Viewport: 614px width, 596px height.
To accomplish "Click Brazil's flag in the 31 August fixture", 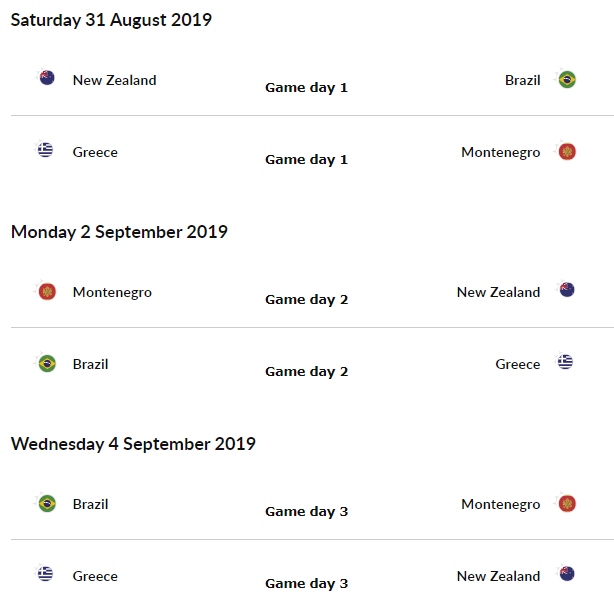I will 567,79.
